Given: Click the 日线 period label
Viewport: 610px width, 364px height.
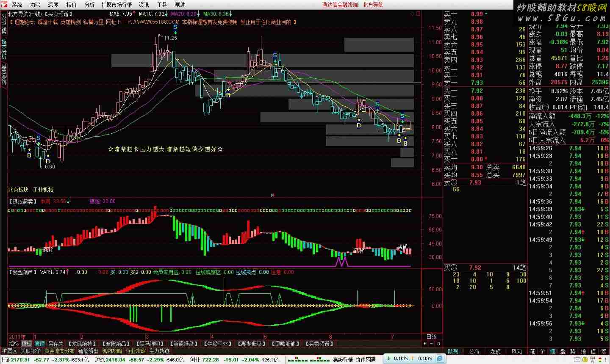Looking at the screenshot, I should pos(431,336).
